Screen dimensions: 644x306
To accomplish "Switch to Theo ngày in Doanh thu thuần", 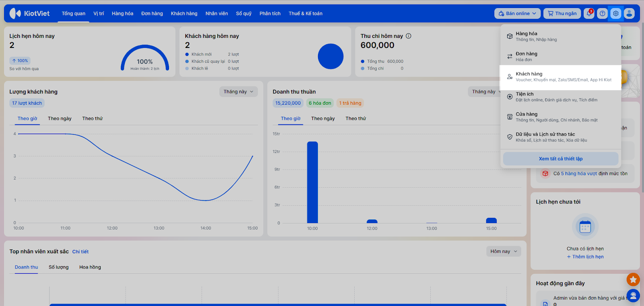I will click(x=323, y=118).
